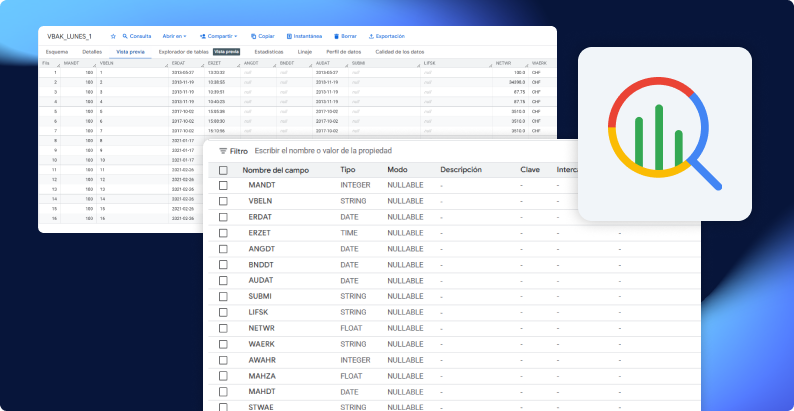Viewport: 794px width, 411px height.
Task: Click the VBELN header in preview table
Action: point(105,64)
